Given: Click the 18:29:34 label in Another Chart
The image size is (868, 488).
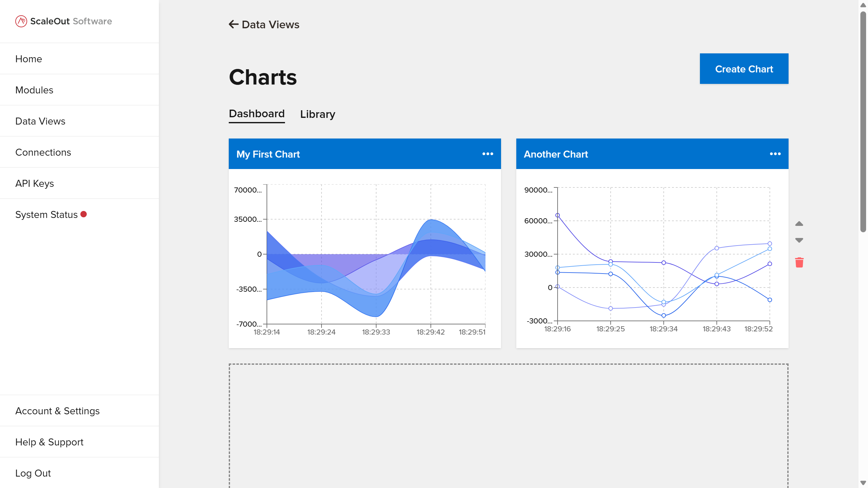Looking at the screenshot, I should tap(663, 329).
